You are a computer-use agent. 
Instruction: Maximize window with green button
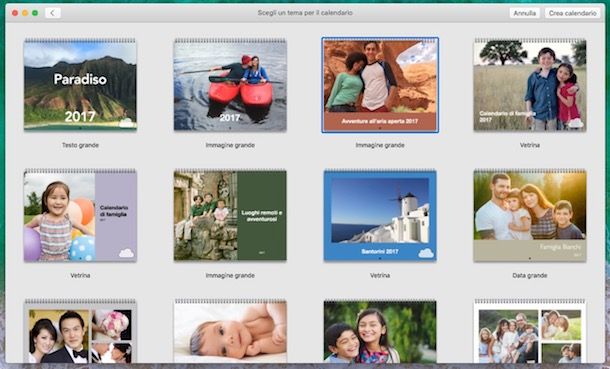tap(35, 13)
